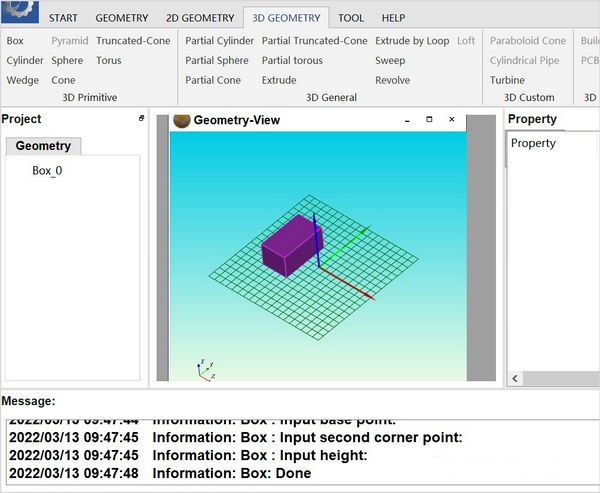Maximize the Geometry-View window
The height and width of the screenshot is (493, 600).
click(429, 119)
